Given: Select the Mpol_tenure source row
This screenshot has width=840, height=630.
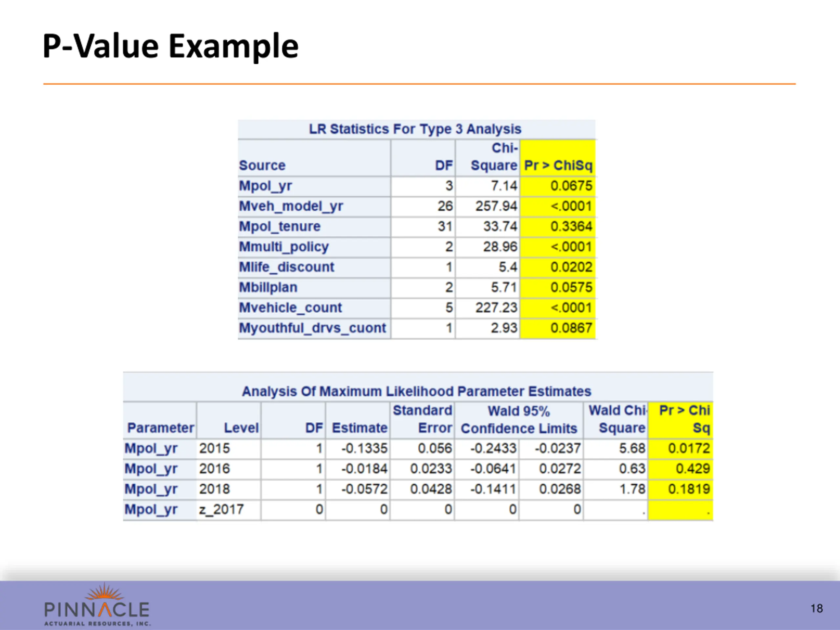Looking at the screenshot, I should coord(417,227).
